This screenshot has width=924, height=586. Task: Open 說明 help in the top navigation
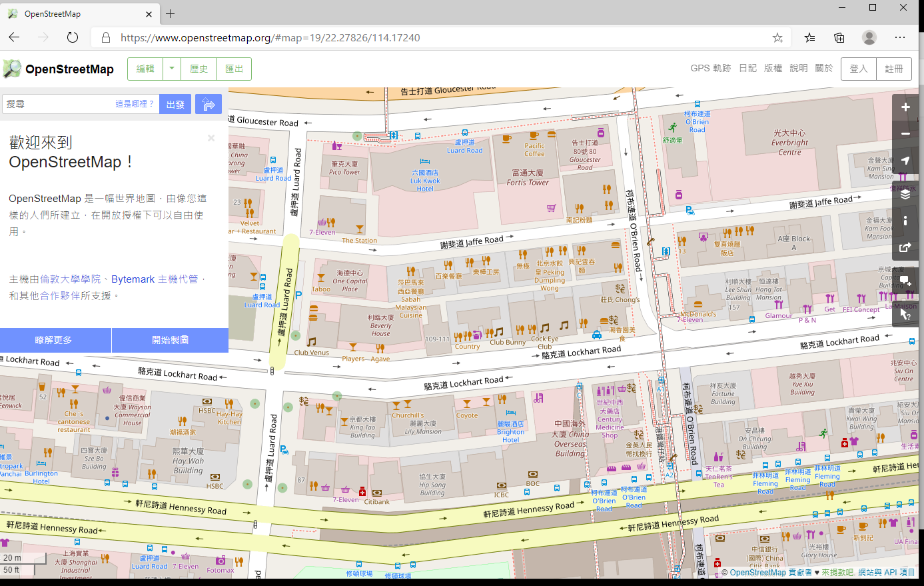tap(798, 68)
